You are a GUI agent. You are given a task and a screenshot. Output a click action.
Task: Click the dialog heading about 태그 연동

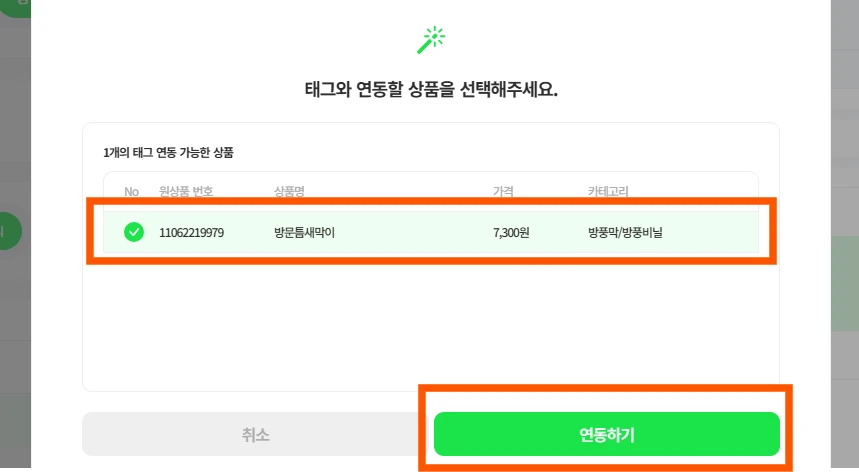[x=430, y=89]
